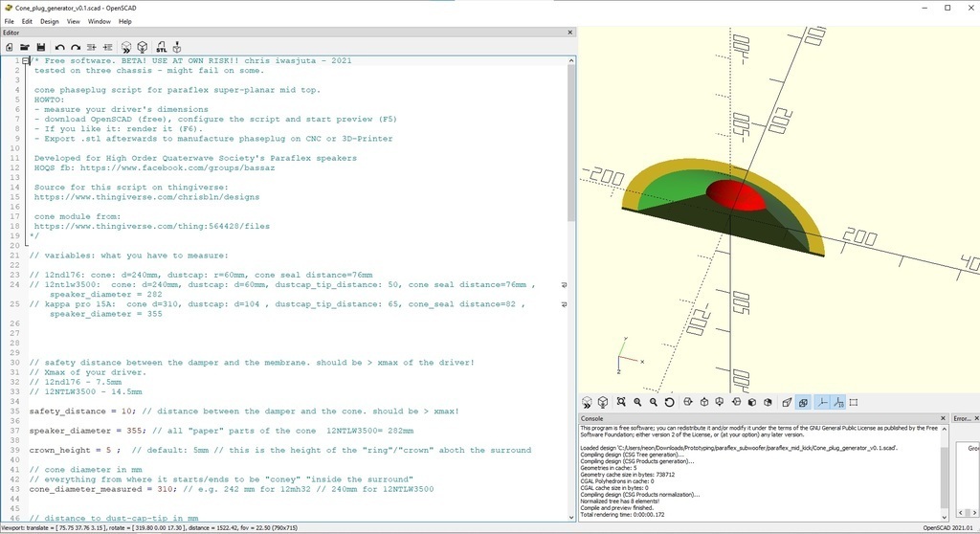Close the Editor panel

[x=570, y=33]
